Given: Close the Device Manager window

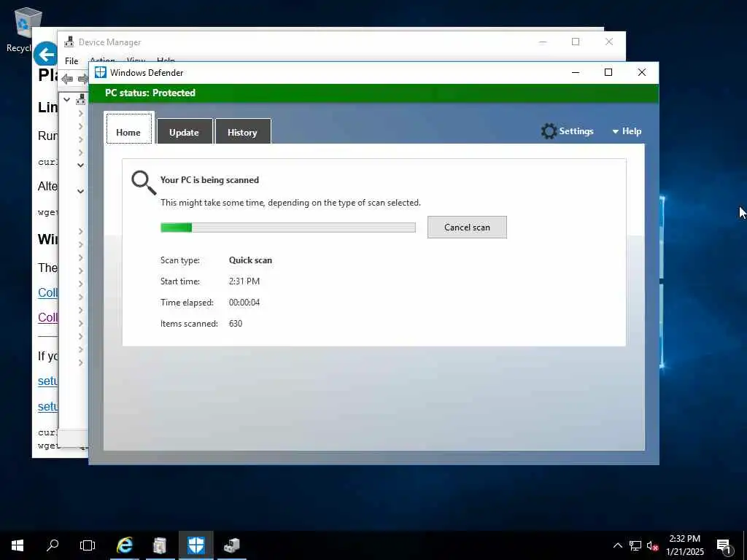Looking at the screenshot, I should tap(609, 42).
